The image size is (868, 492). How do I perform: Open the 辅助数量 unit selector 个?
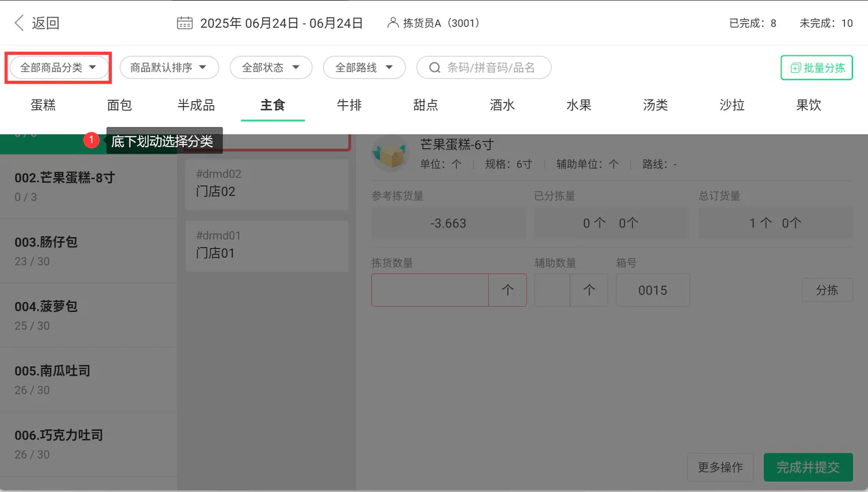[589, 290]
